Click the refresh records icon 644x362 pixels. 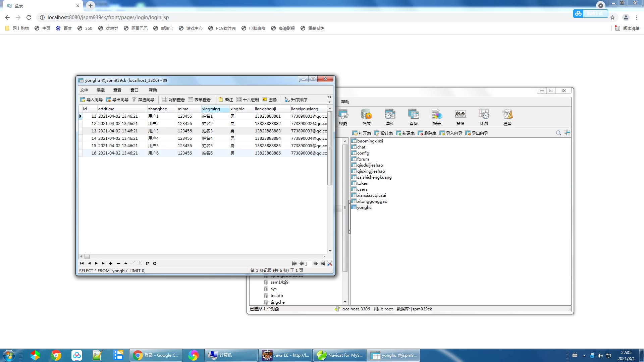pos(148,263)
